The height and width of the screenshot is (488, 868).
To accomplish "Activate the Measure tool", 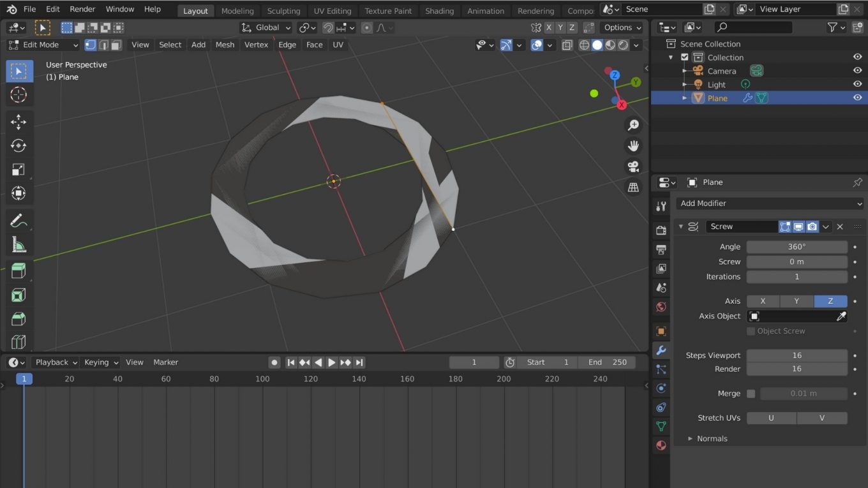I will point(18,245).
